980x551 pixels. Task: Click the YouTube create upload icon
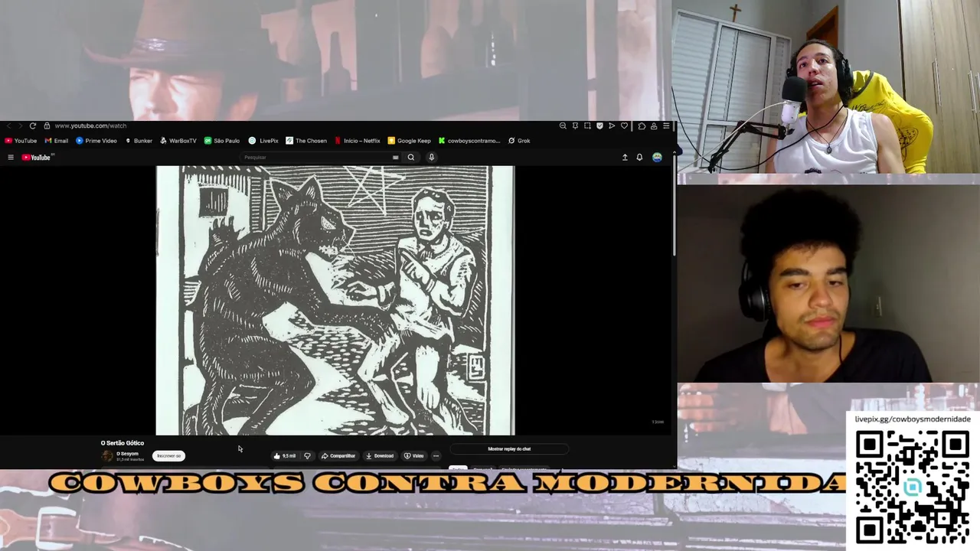tap(625, 158)
